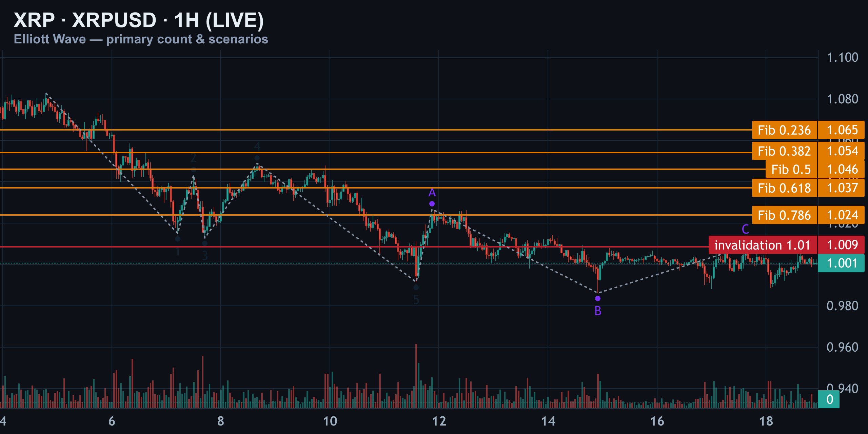
Task: Click the Fib 0.236 level label
Action: (x=784, y=130)
